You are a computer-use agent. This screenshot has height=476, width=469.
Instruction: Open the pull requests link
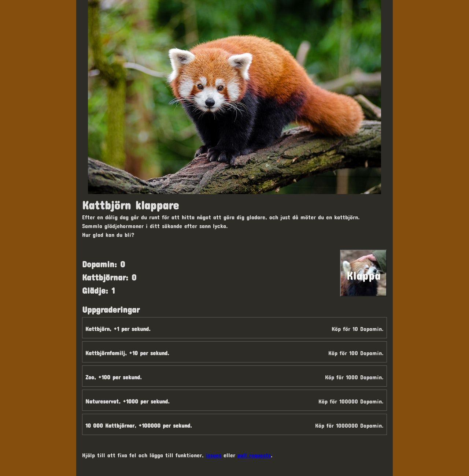(x=254, y=455)
